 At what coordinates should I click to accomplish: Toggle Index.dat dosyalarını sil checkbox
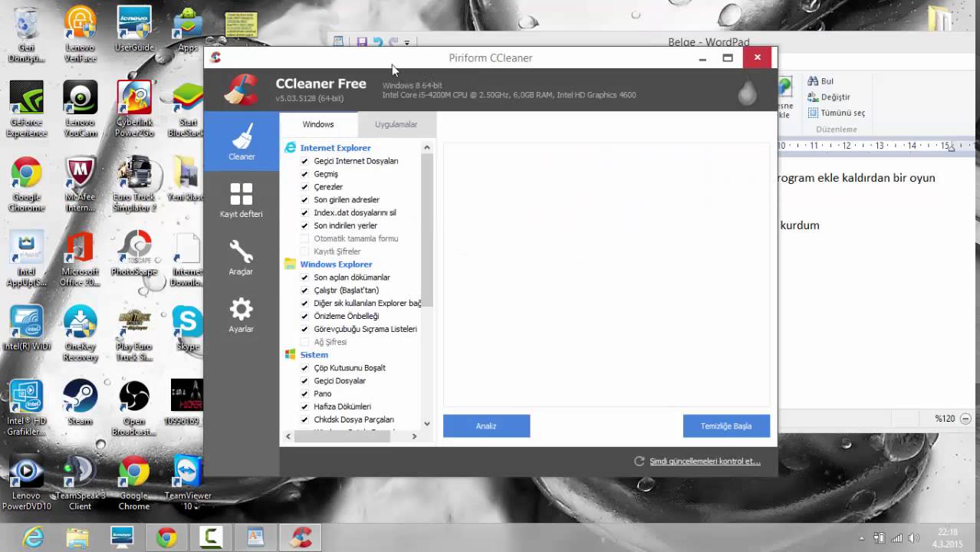(304, 213)
